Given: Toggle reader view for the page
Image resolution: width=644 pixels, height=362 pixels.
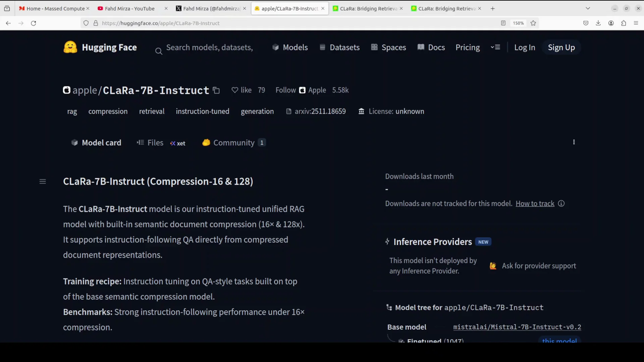Looking at the screenshot, I should point(503,23).
